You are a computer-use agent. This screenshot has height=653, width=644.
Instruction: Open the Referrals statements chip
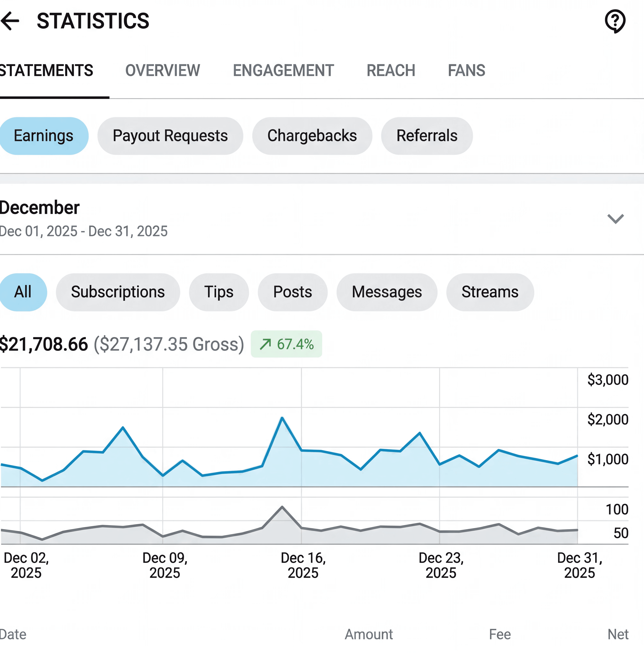tap(427, 136)
